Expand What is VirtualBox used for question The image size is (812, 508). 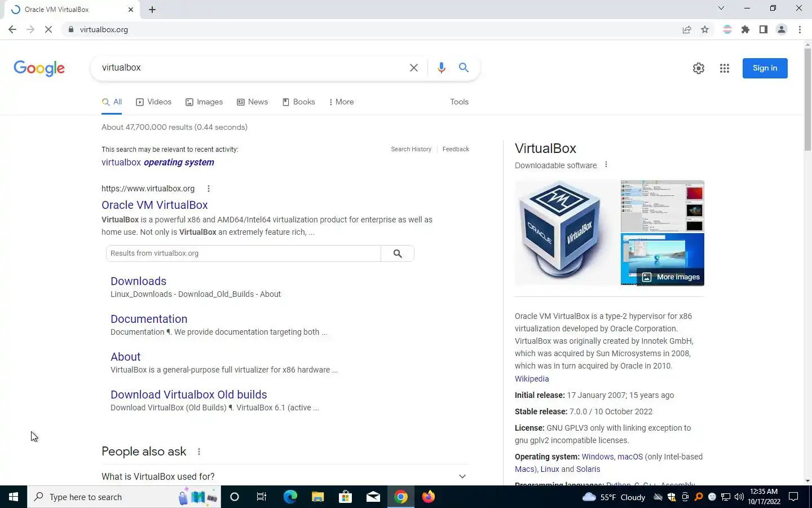285,476
